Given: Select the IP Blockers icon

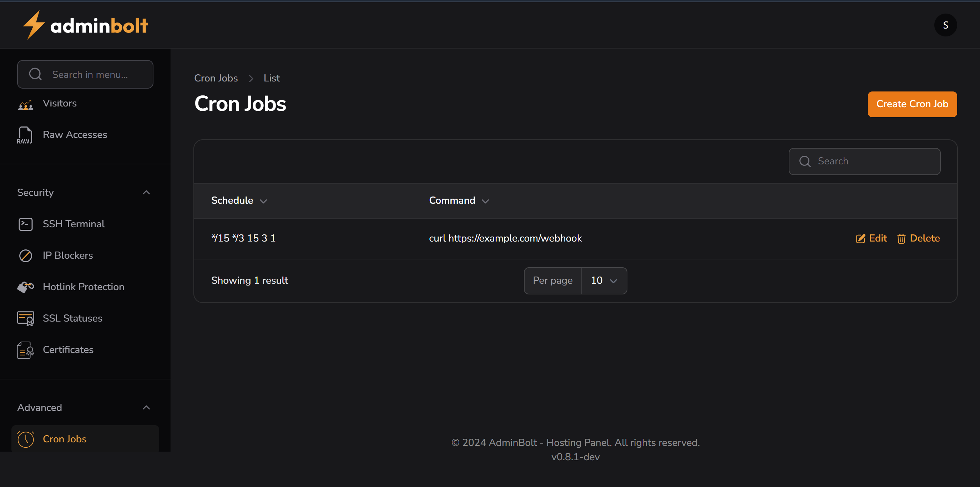Looking at the screenshot, I should click(x=25, y=255).
